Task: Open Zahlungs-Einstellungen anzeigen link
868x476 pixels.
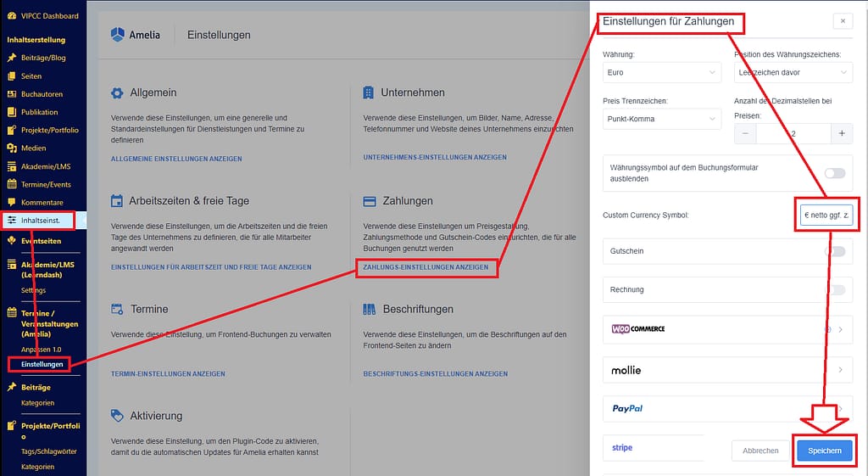Action: (x=426, y=267)
